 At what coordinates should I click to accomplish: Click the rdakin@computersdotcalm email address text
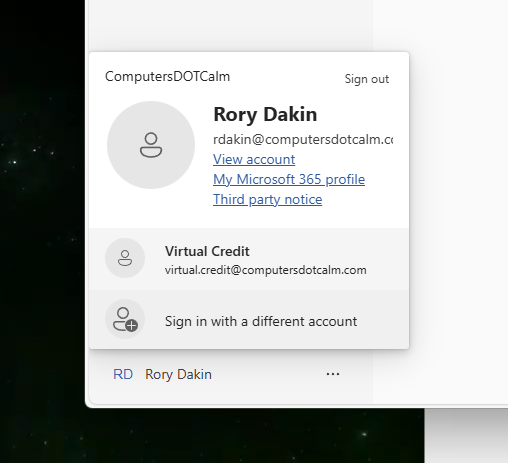[303, 139]
